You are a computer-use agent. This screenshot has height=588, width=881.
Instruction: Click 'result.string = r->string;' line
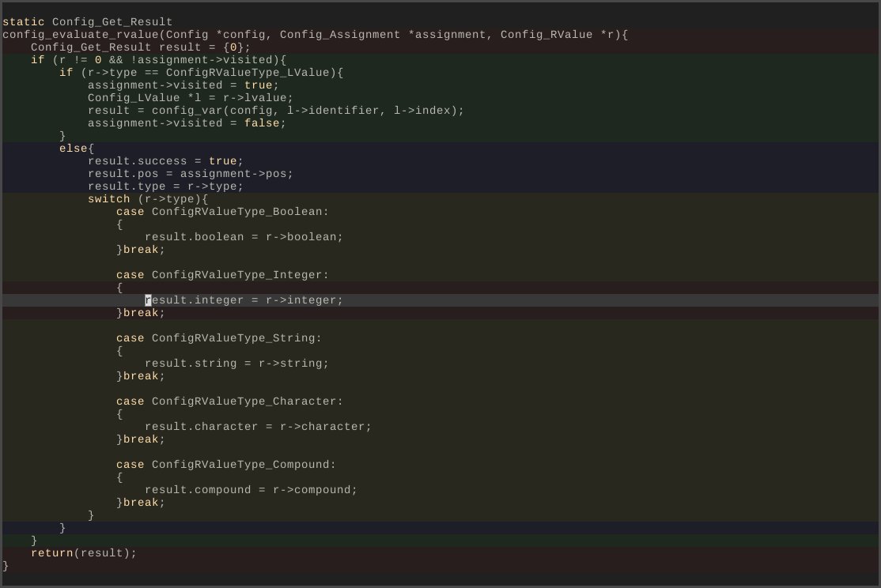tap(236, 364)
